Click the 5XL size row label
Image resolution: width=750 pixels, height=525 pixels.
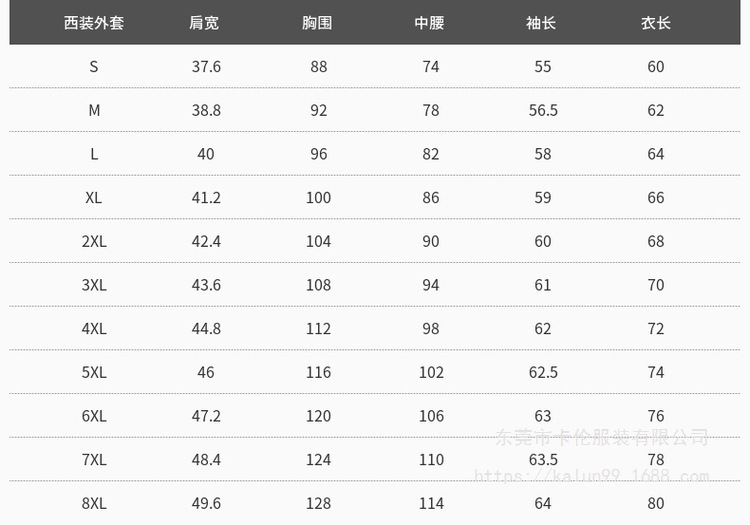pyautogui.click(x=94, y=373)
